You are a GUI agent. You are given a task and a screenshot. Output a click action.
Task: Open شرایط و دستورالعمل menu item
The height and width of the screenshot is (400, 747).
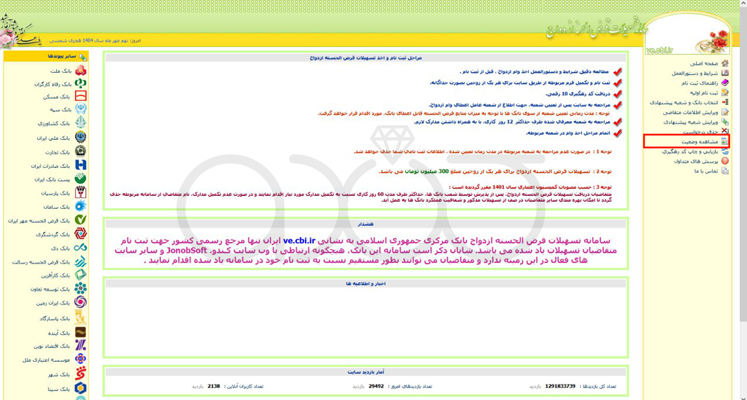click(695, 73)
